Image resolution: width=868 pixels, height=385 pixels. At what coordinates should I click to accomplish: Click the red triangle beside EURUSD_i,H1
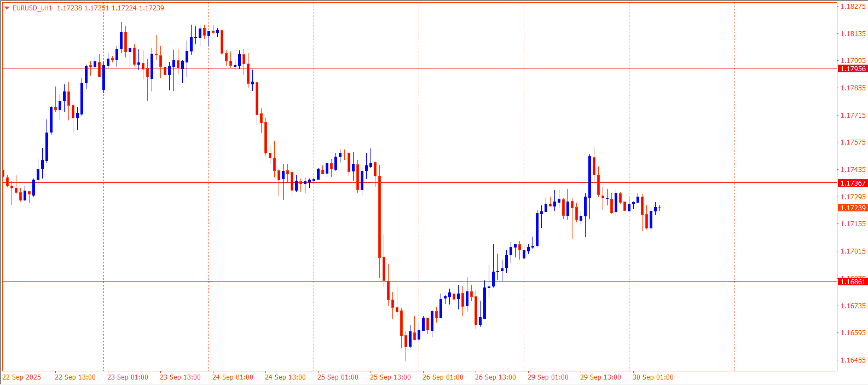(x=7, y=8)
